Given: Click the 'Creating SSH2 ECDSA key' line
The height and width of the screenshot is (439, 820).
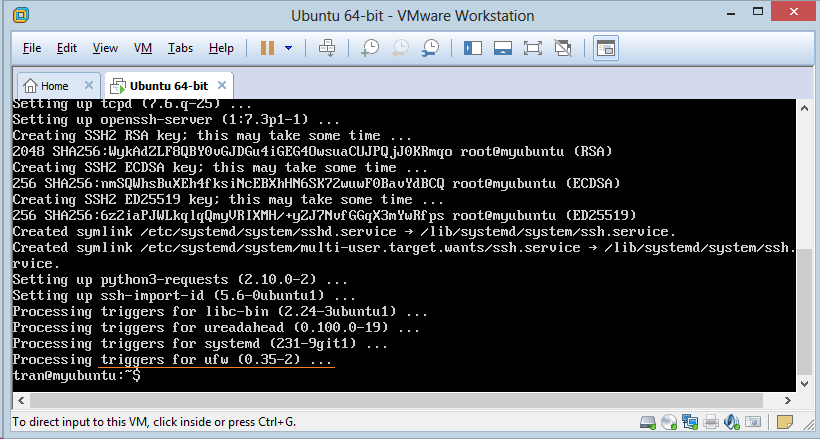Looking at the screenshot, I should [x=220, y=167].
